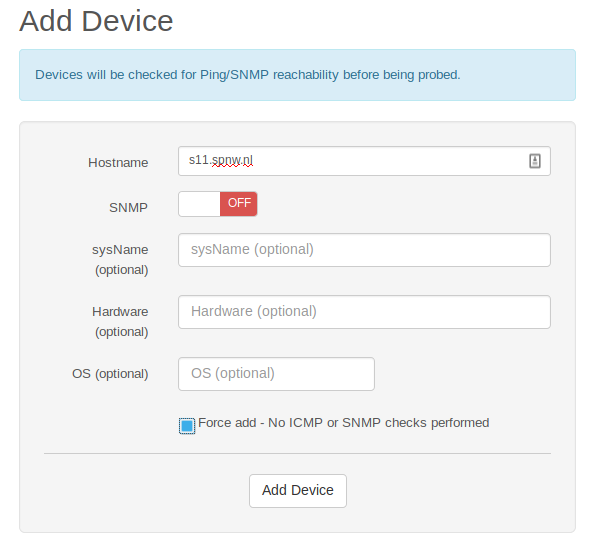Screen dimensions: 595x543
Task: Check the Force add checkbox
Action: pyautogui.click(x=187, y=426)
